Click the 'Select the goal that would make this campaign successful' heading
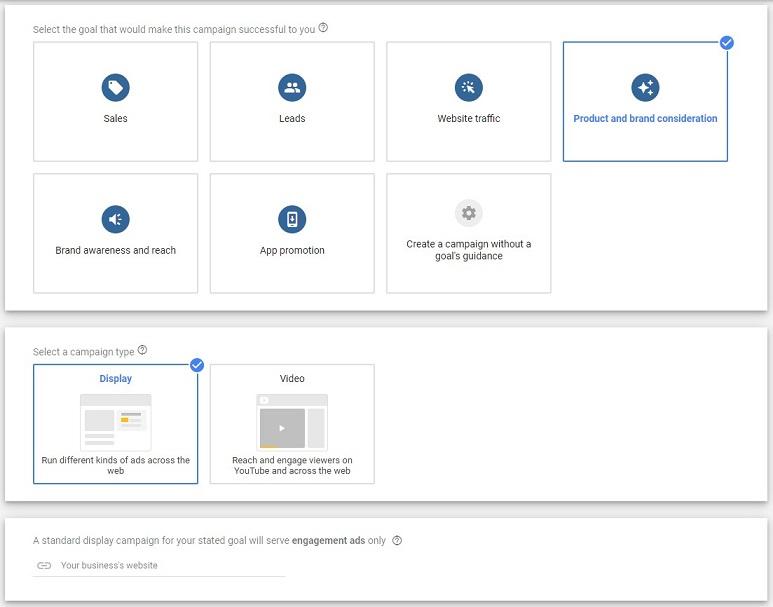This screenshot has height=607, width=773. point(174,29)
